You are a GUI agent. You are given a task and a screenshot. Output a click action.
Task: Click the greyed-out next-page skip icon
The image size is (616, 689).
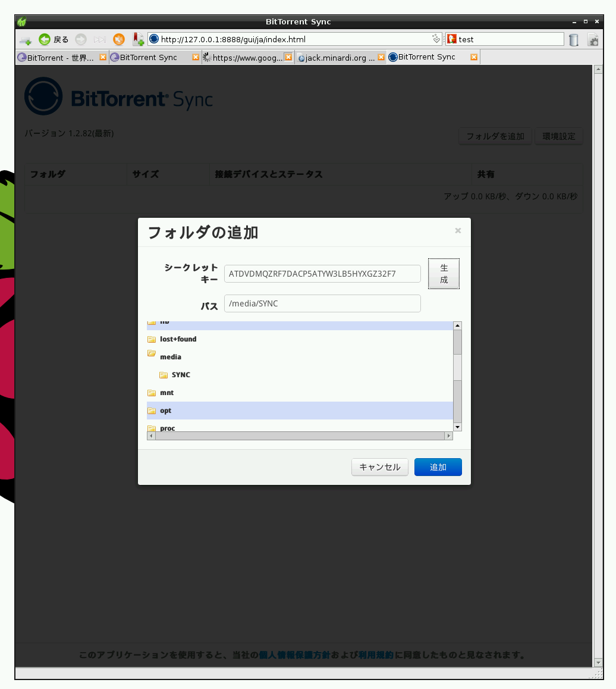tap(100, 39)
